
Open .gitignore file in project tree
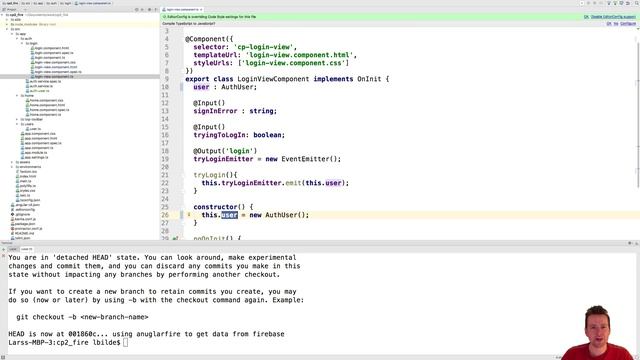pyautogui.click(x=20, y=214)
